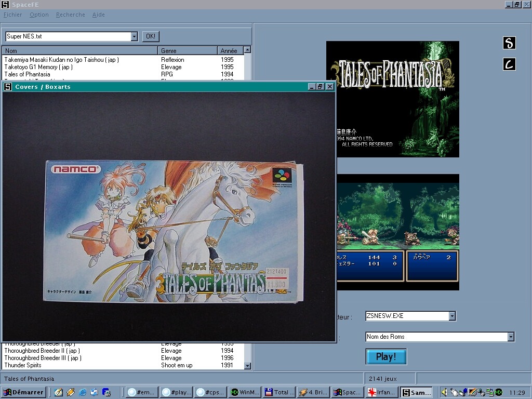This screenshot has width=532, height=399.
Task: Click the MX tray icon near clock
Action: (499, 392)
